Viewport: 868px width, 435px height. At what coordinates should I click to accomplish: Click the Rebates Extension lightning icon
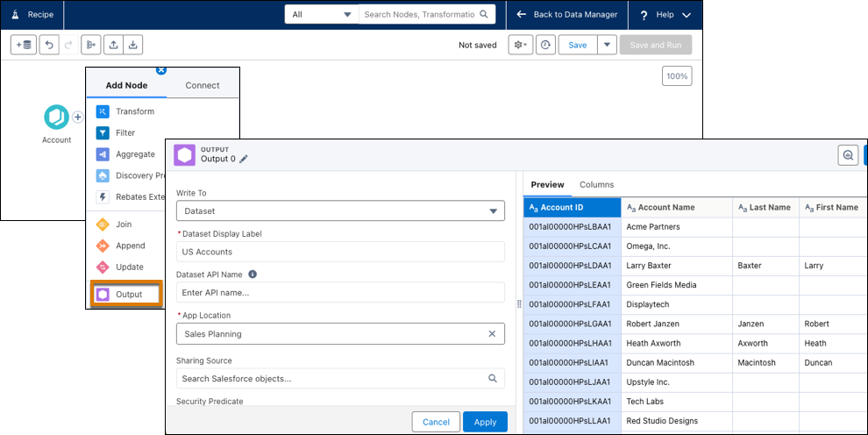[x=103, y=197]
